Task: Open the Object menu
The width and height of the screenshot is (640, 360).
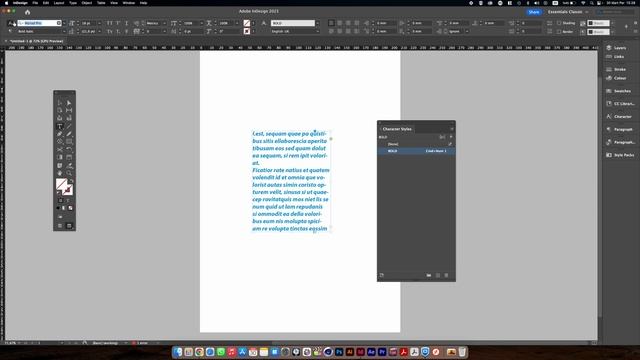Action: pyautogui.click(x=87, y=3)
